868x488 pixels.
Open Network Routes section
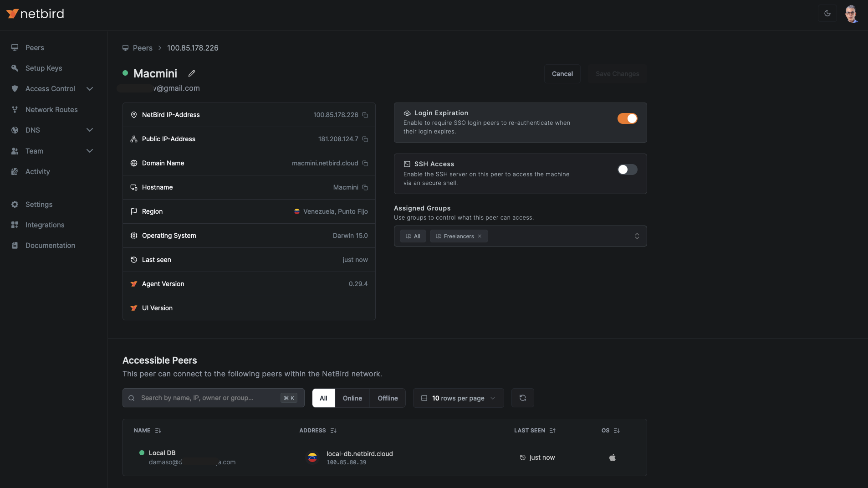point(51,109)
